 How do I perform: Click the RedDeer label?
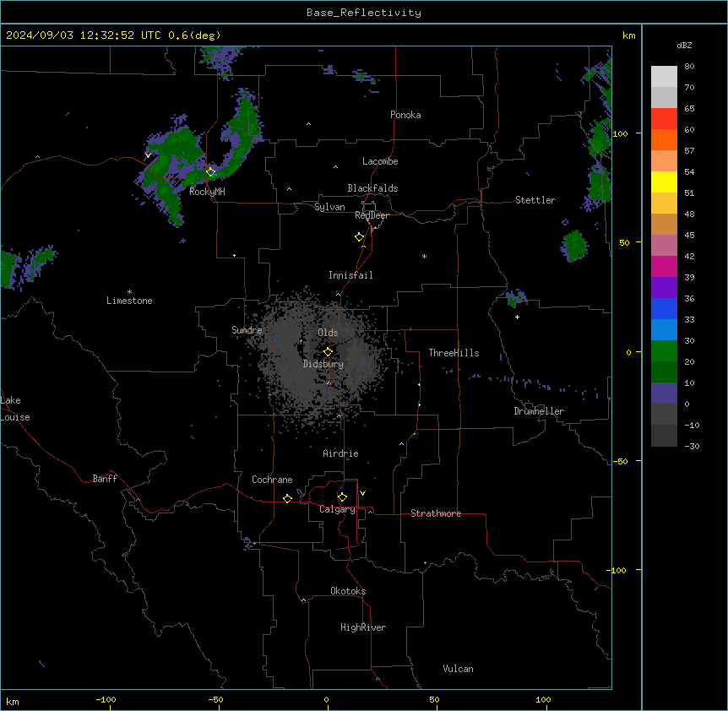tap(372, 215)
